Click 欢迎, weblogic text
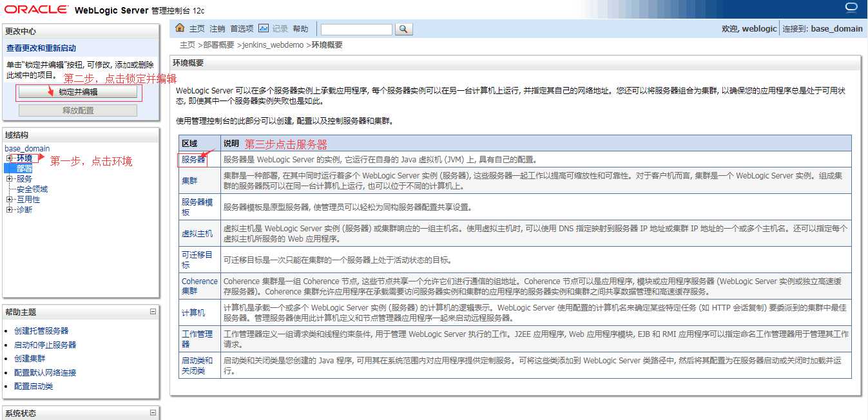The width and height of the screenshot is (868, 420). point(749,29)
